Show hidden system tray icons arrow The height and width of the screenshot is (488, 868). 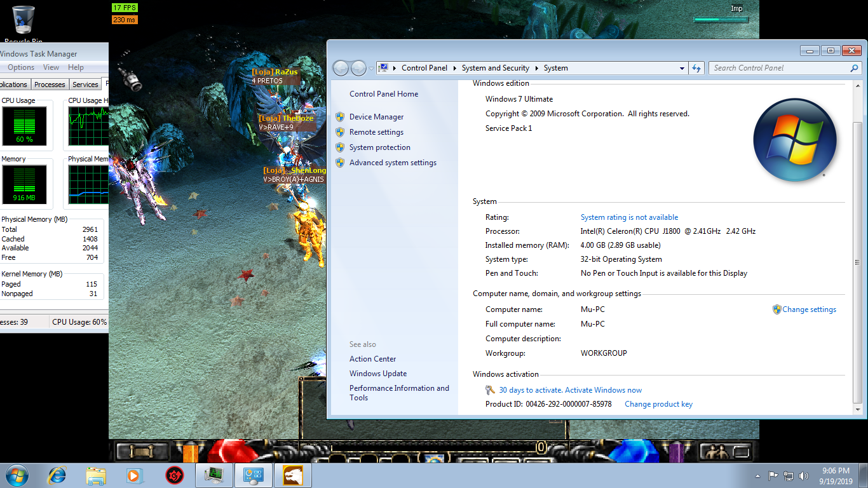[x=757, y=475]
